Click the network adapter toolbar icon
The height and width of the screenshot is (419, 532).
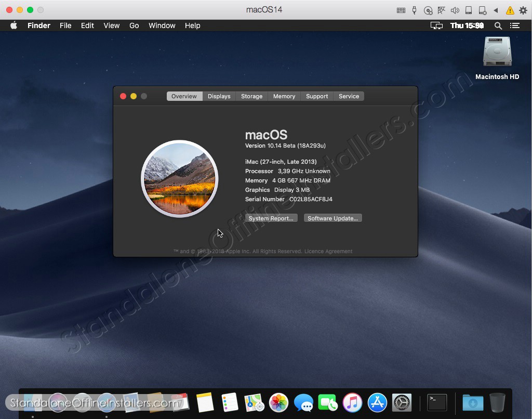[441, 10]
